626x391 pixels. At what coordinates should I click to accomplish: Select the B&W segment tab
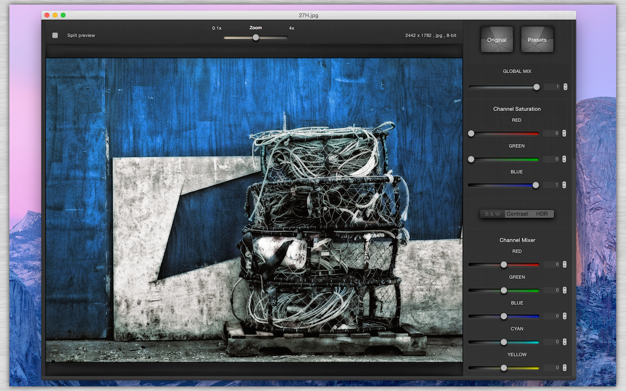pyautogui.click(x=492, y=214)
